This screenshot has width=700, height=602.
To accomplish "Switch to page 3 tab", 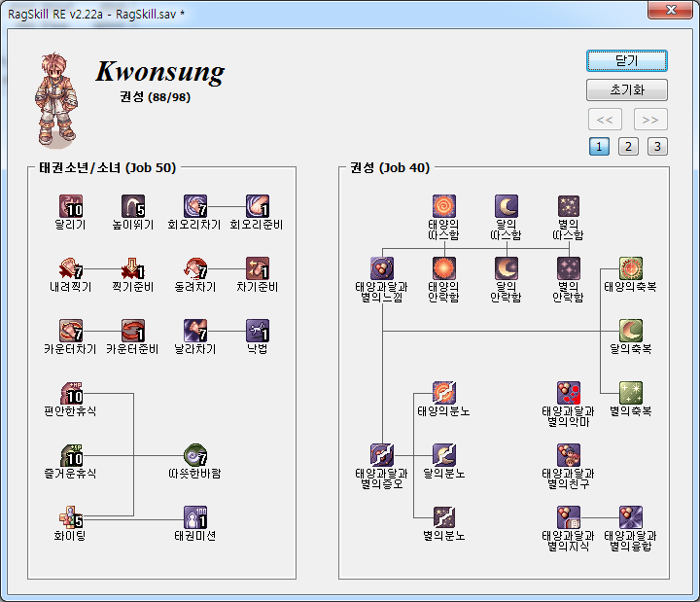I will [657, 147].
